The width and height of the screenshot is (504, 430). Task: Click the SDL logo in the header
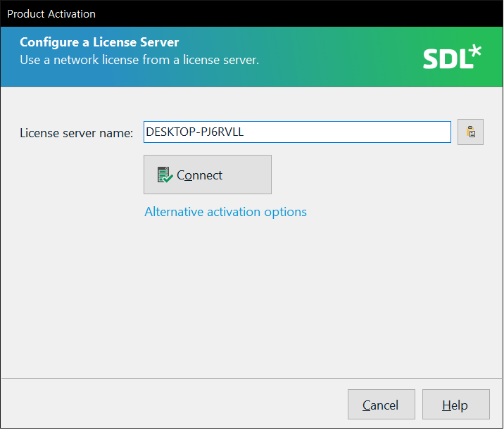(x=452, y=57)
